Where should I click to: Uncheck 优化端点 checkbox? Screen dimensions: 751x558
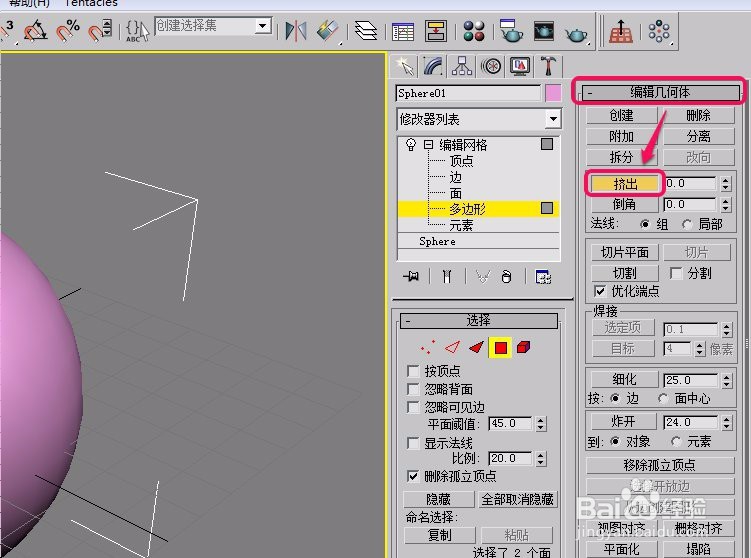click(600, 291)
